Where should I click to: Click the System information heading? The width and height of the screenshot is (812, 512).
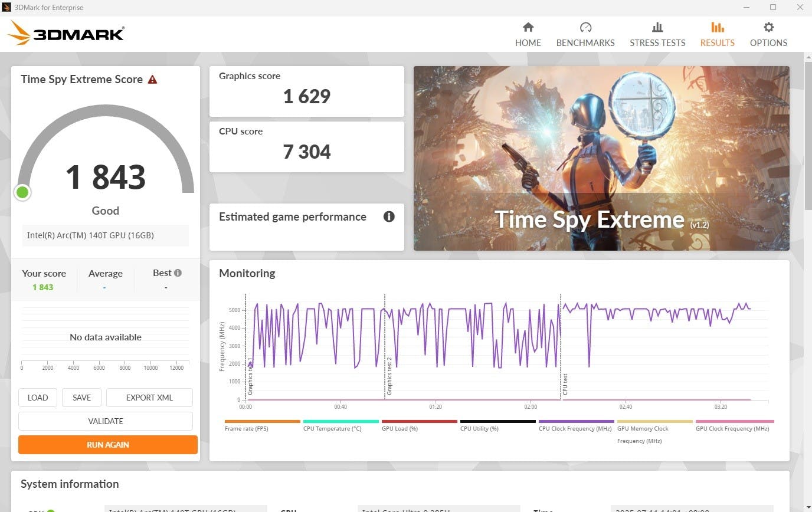[x=70, y=484]
